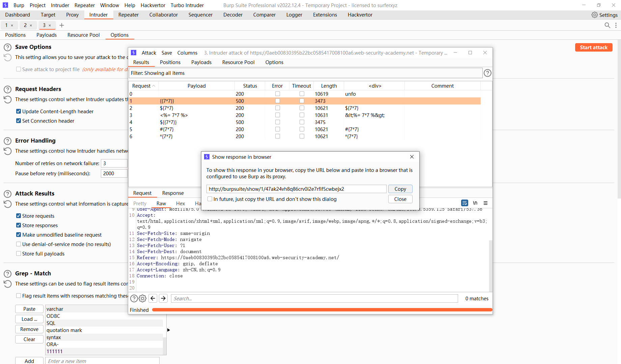Open message editor hamburger menu
The image size is (621, 364).
click(x=485, y=203)
